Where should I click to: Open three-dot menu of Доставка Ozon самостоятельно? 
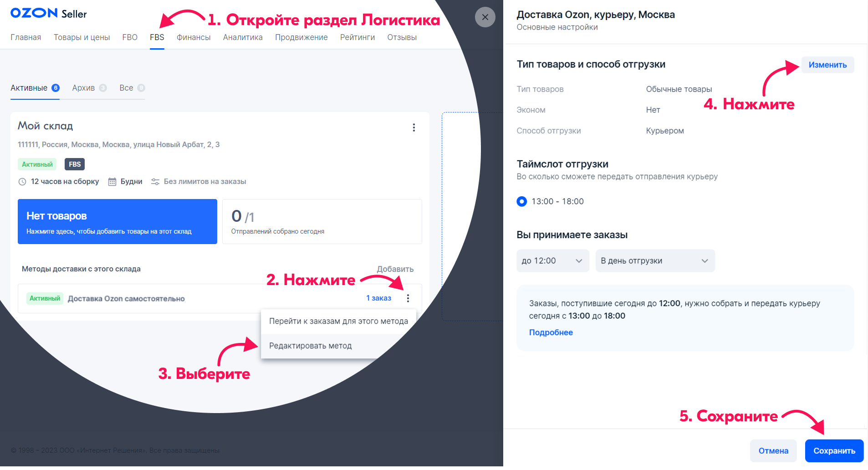tap(408, 298)
